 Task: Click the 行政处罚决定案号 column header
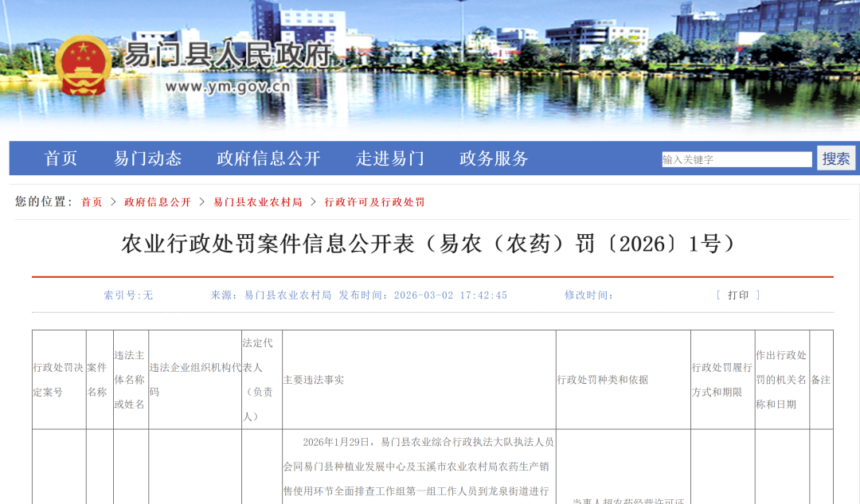click(x=59, y=380)
